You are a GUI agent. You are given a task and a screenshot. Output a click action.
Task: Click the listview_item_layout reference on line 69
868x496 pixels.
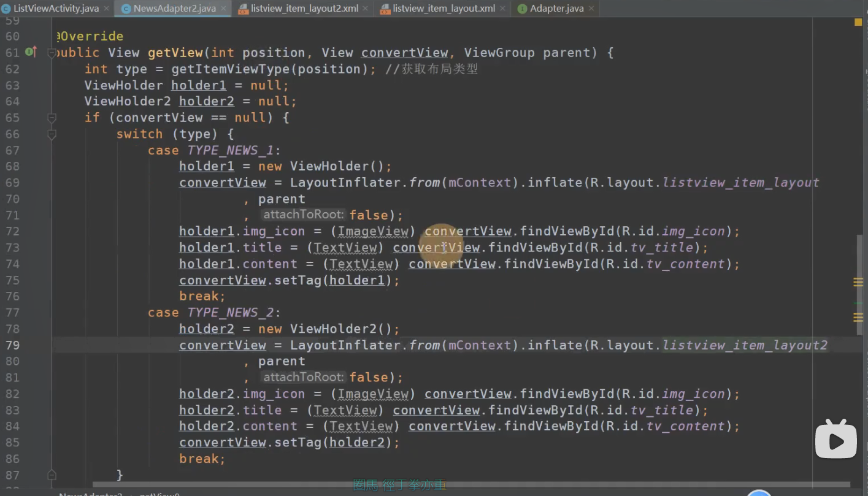[740, 183]
